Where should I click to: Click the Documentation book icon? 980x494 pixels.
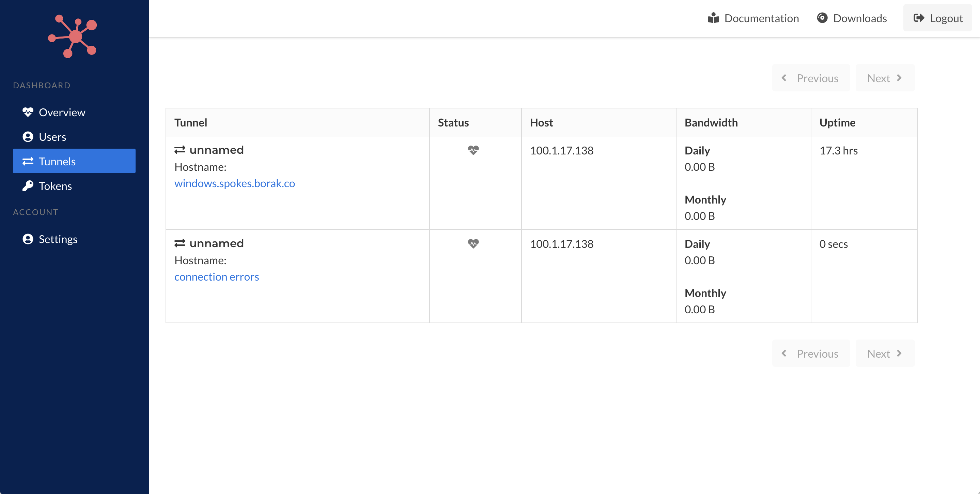tap(713, 18)
